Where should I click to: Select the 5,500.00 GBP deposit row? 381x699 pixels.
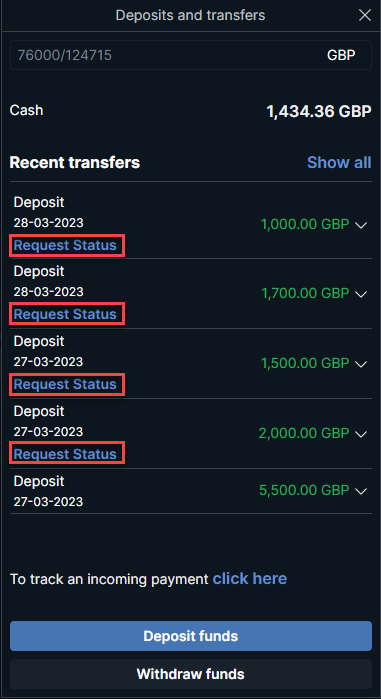pos(191,491)
